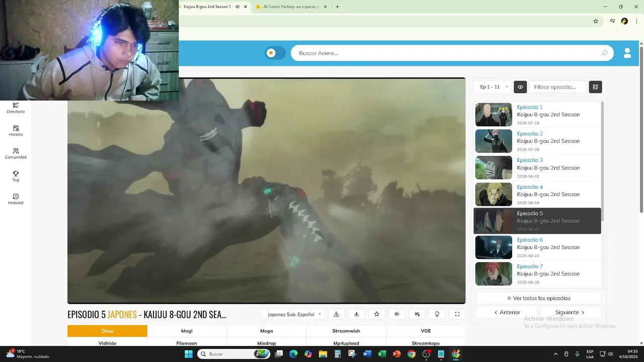Click the video player area
Viewport: 644px width, 362px height.
266,191
